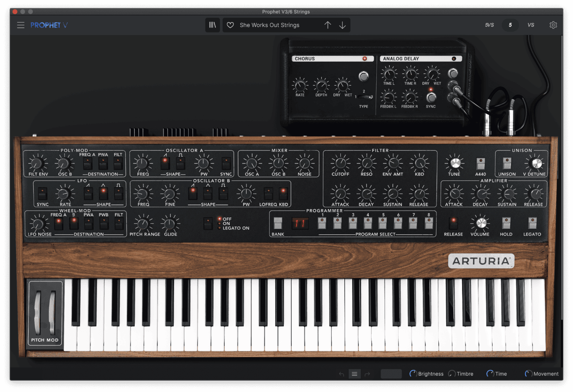Image resolution: width=573 pixels, height=392 pixels.
Task: Like the preset using the heart icon
Action: [x=230, y=25]
